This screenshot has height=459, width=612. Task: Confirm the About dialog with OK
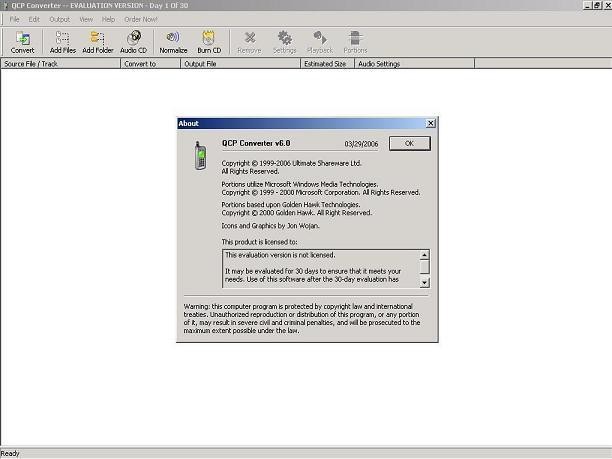[x=409, y=143]
